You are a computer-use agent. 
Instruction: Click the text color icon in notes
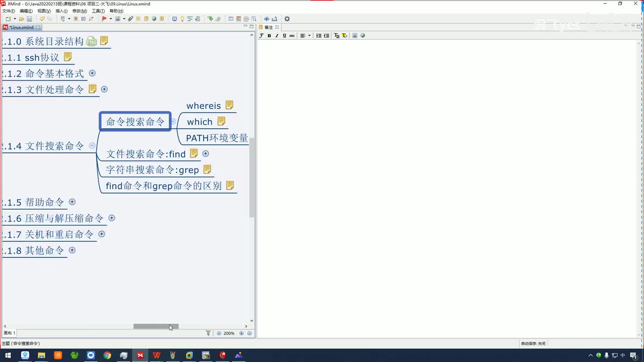click(x=337, y=36)
